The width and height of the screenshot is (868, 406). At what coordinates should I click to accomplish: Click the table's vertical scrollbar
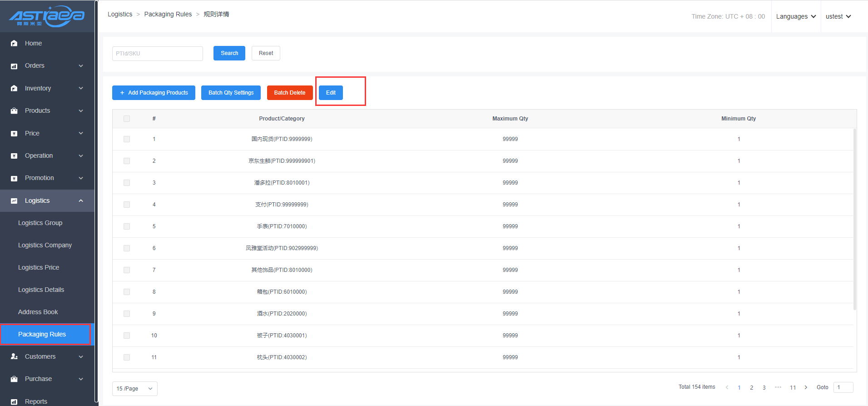854,218
